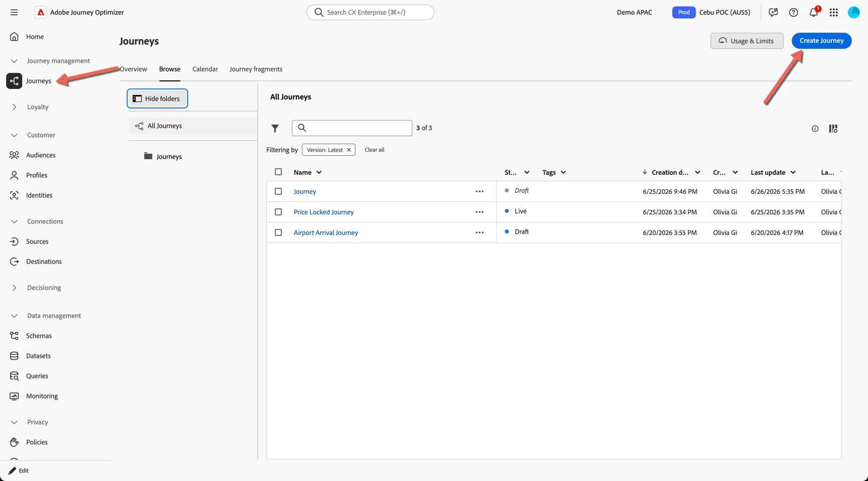Open the Name column sort dropdown
The height and width of the screenshot is (481, 868).
[x=319, y=172]
